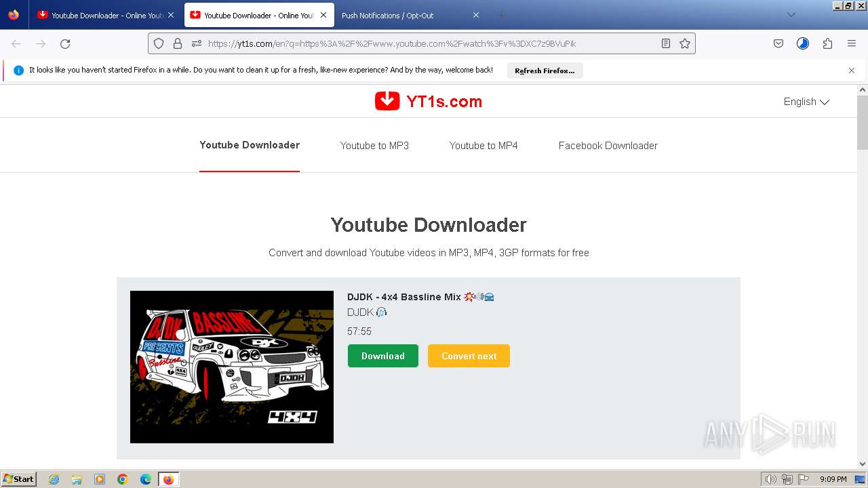The width and height of the screenshot is (868, 488).
Task: Click the page vertical scrollbar thumb
Action: coord(863,122)
